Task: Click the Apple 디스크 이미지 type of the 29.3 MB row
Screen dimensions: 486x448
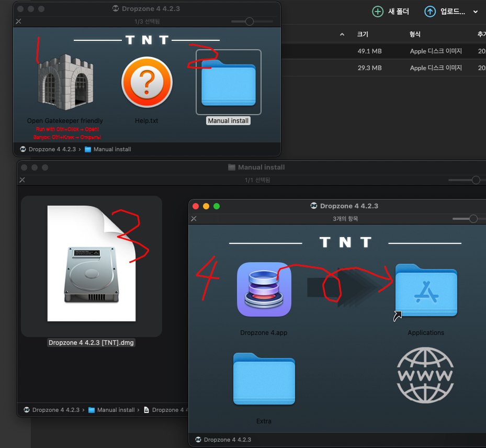Action: pos(436,68)
